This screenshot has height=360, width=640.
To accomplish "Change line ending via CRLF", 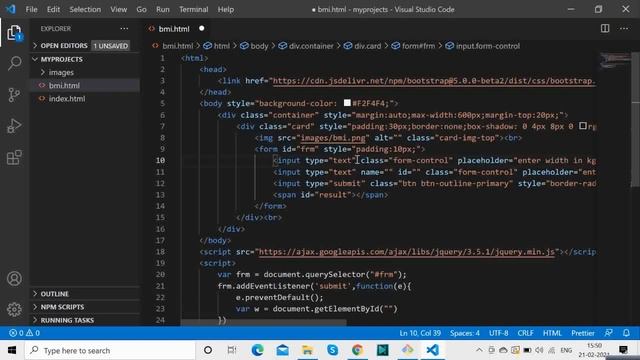I will [x=525, y=333].
